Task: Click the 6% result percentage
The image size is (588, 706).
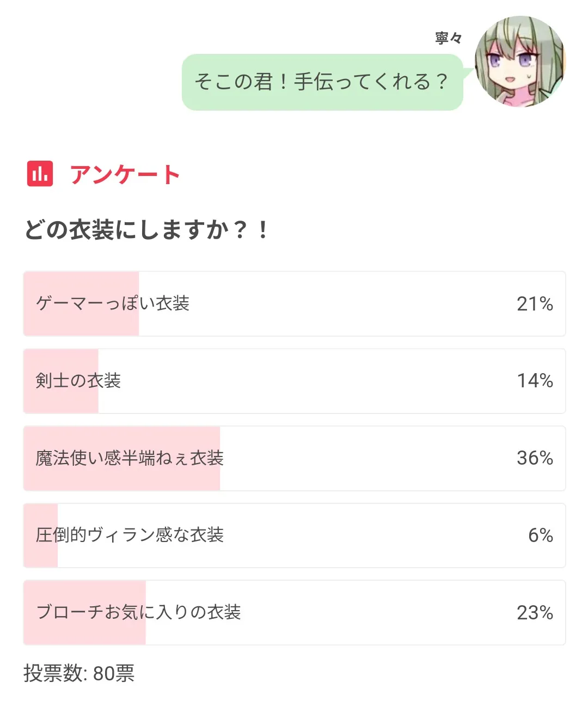Action: pyautogui.click(x=540, y=535)
